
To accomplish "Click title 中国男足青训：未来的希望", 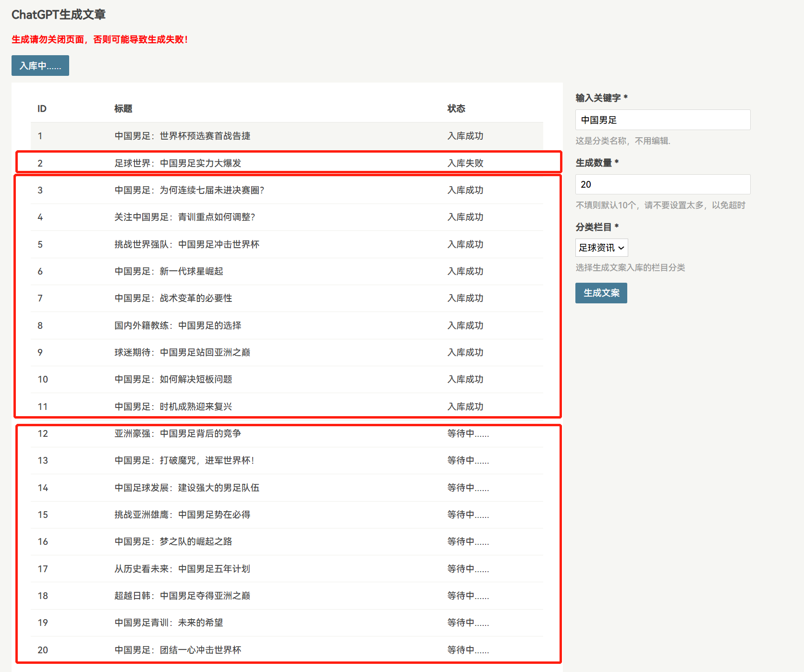I will click(x=169, y=623).
